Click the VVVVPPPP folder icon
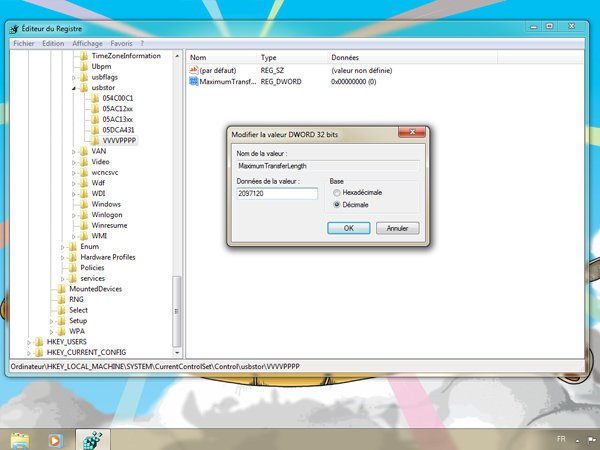The height and width of the screenshot is (450, 600). 95,140
